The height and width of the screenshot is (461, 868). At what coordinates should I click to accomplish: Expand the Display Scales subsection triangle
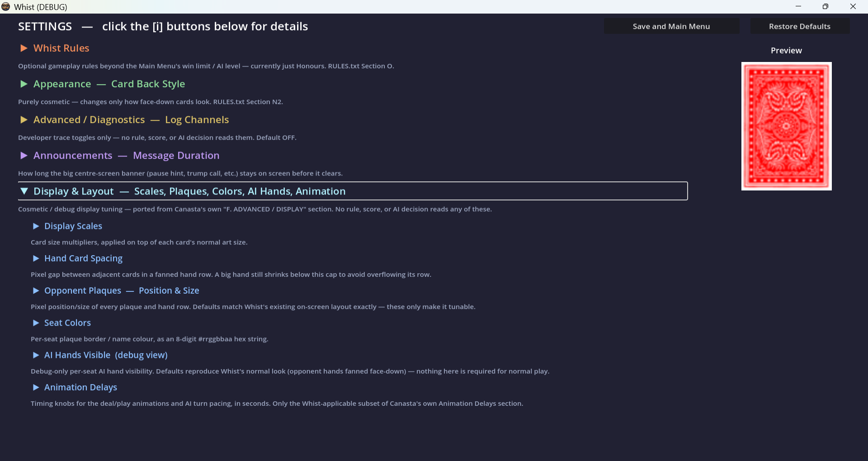pos(36,226)
